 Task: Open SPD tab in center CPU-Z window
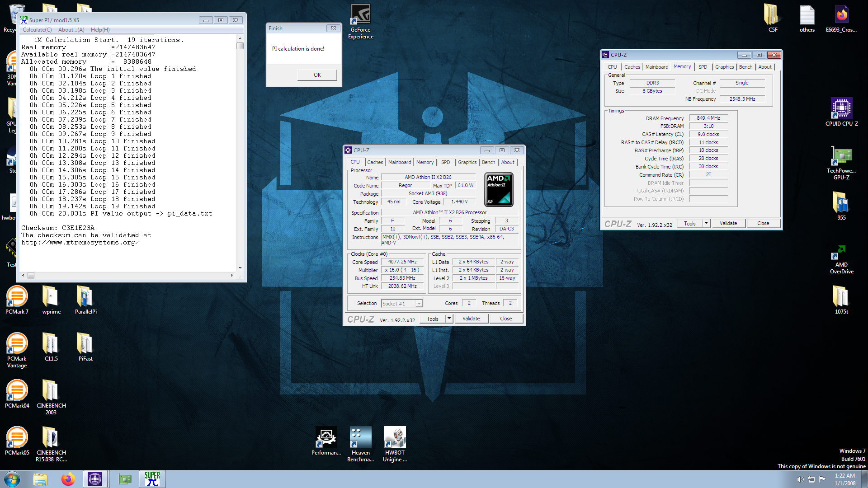point(445,162)
